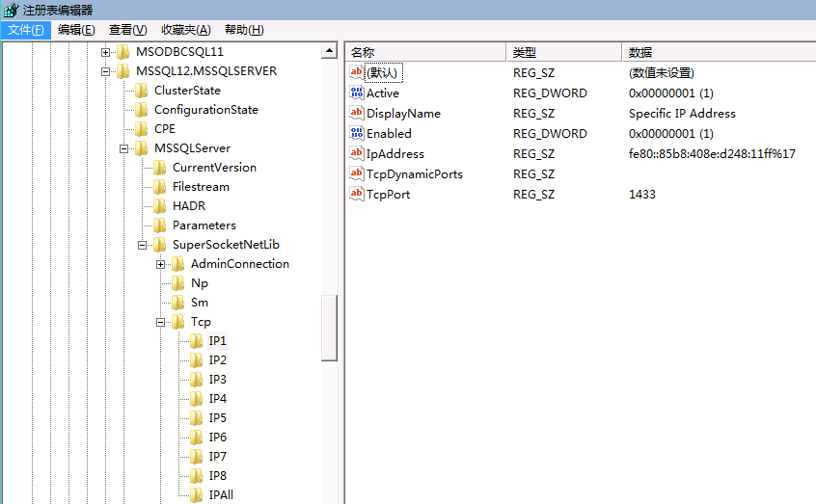The image size is (816, 504).
Task: Collapse the Tcp tree node
Action: click(161, 322)
